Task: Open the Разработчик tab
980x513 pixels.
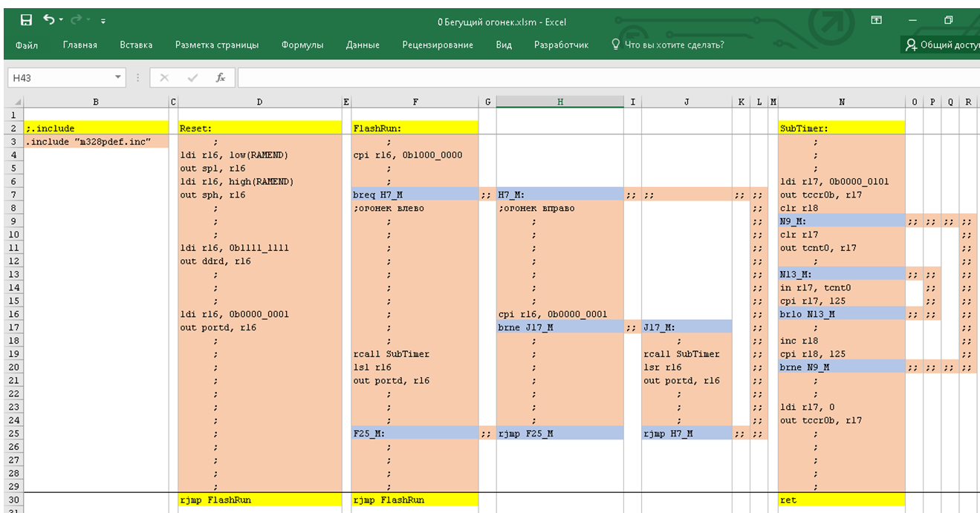Action: click(x=561, y=45)
